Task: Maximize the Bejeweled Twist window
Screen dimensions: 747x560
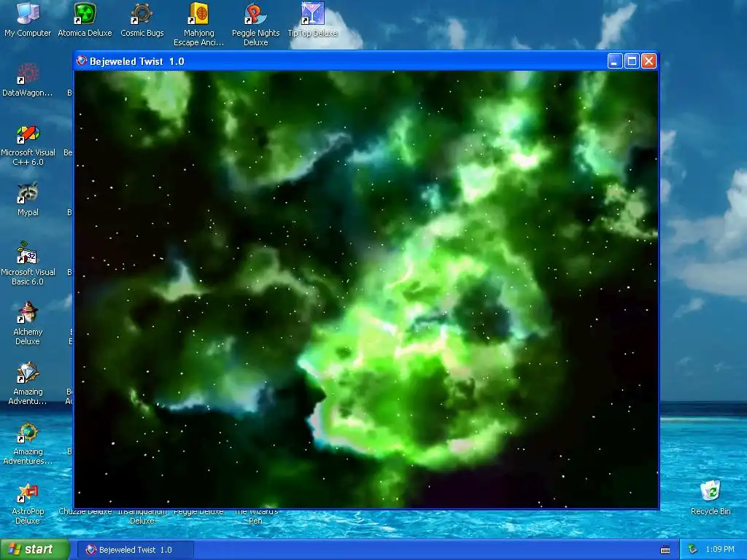Action: [632, 61]
